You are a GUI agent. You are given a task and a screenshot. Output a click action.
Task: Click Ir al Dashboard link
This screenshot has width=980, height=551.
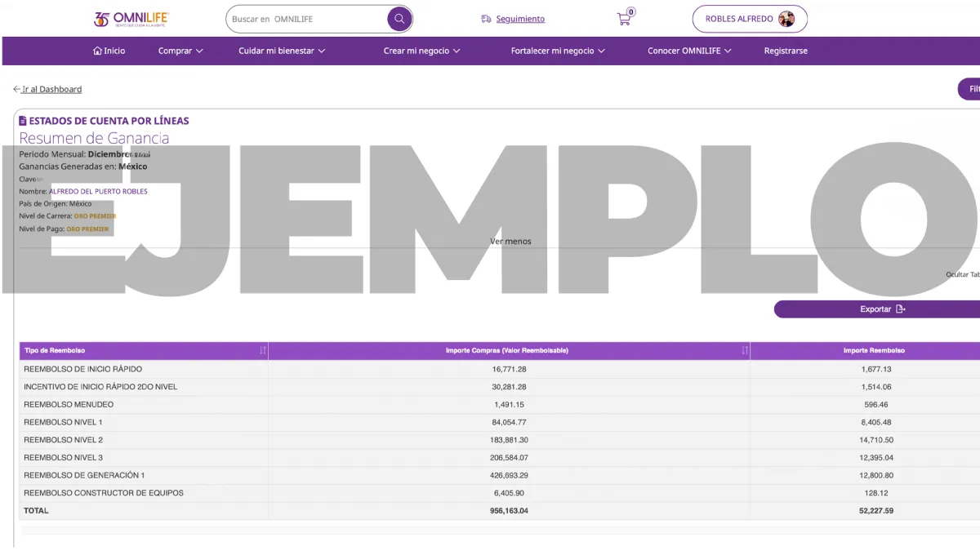[51, 89]
